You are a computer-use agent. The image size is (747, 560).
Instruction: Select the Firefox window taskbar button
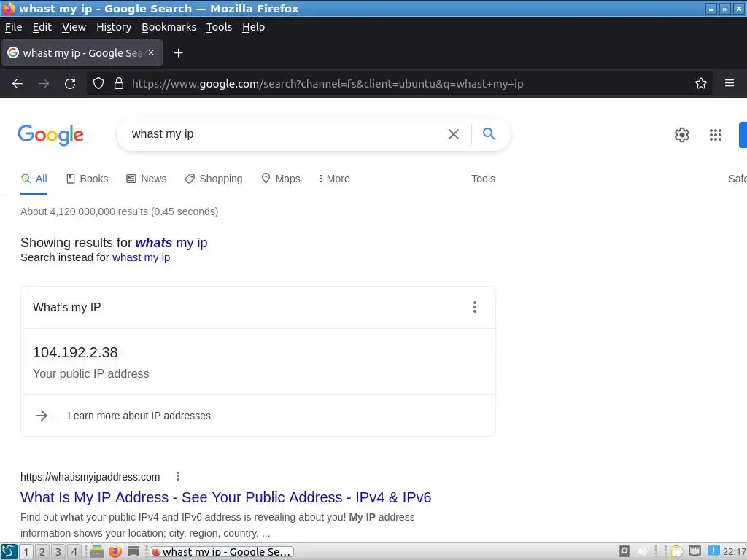pyautogui.click(x=222, y=552)
